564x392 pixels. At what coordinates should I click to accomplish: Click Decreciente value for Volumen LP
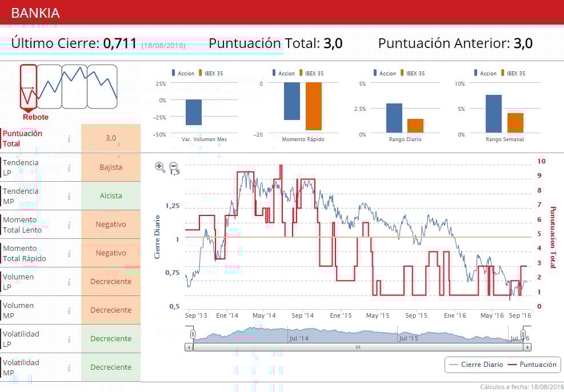111,282
